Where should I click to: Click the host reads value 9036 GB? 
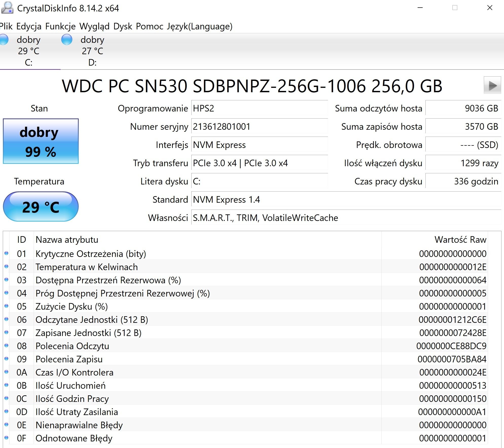click(x=463, y=108)
